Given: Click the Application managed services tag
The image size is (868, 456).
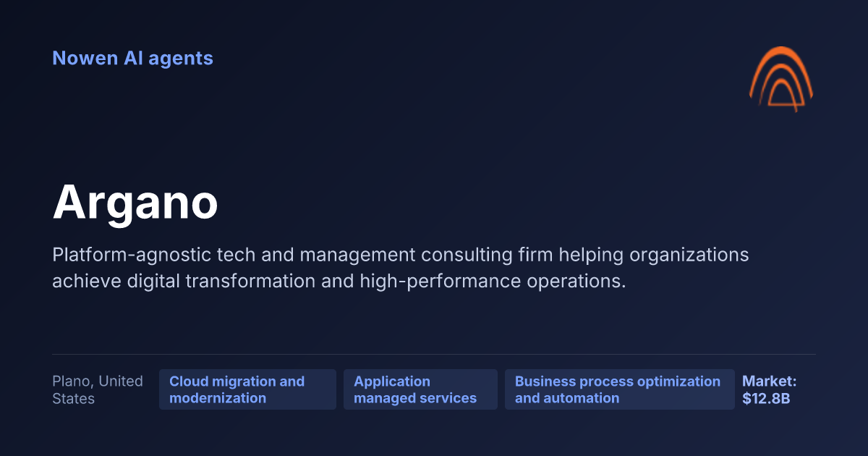Looking at the screenshot, I should point(420,389).
